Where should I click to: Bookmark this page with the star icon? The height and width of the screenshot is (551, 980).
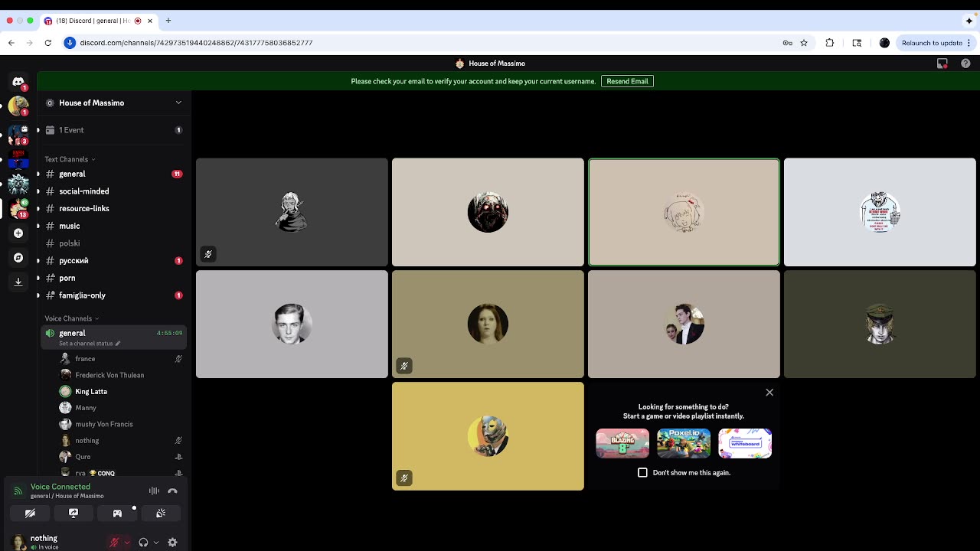click(x=804, y=43)
